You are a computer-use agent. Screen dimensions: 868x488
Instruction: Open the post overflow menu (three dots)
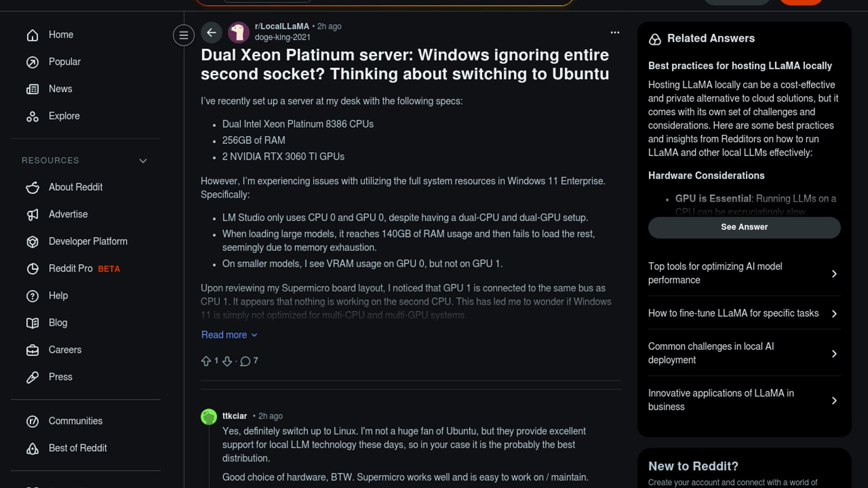pos(615,33)
